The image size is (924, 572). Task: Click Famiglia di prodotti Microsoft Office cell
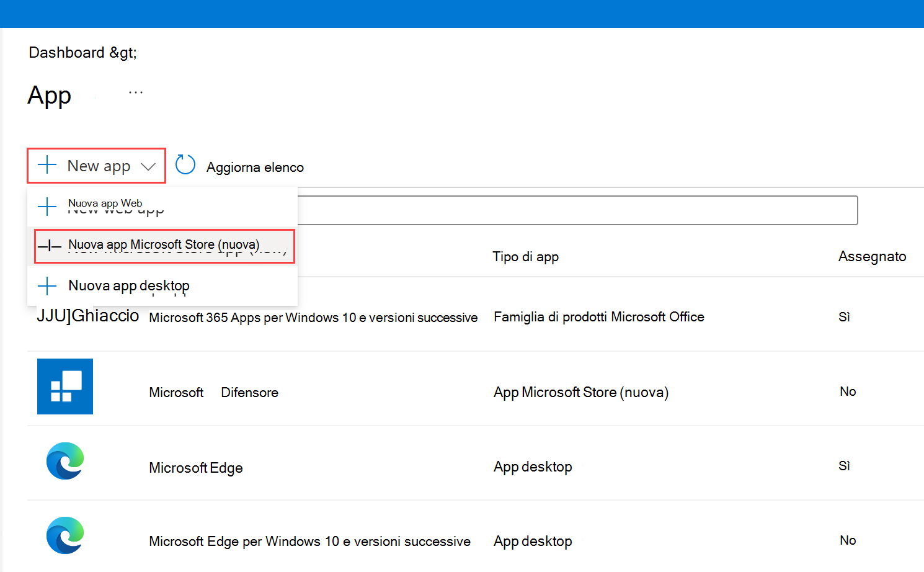point(599,317)
